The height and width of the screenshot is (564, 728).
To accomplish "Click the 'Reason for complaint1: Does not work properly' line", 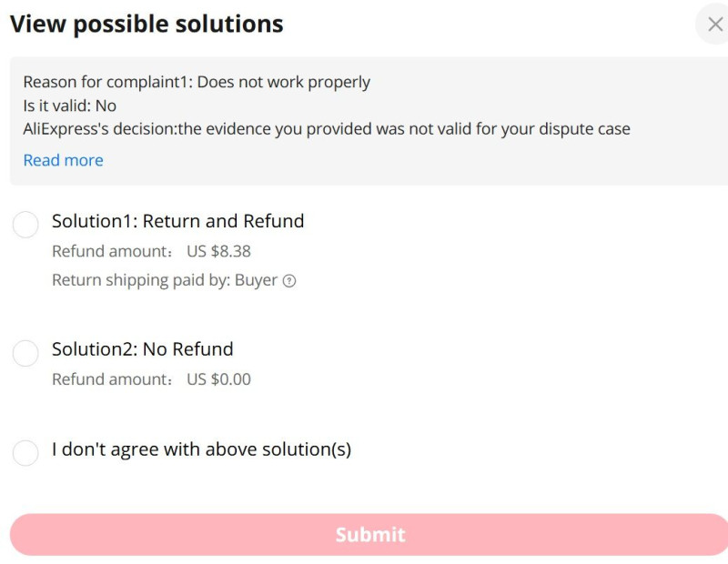I will (197, 82).
